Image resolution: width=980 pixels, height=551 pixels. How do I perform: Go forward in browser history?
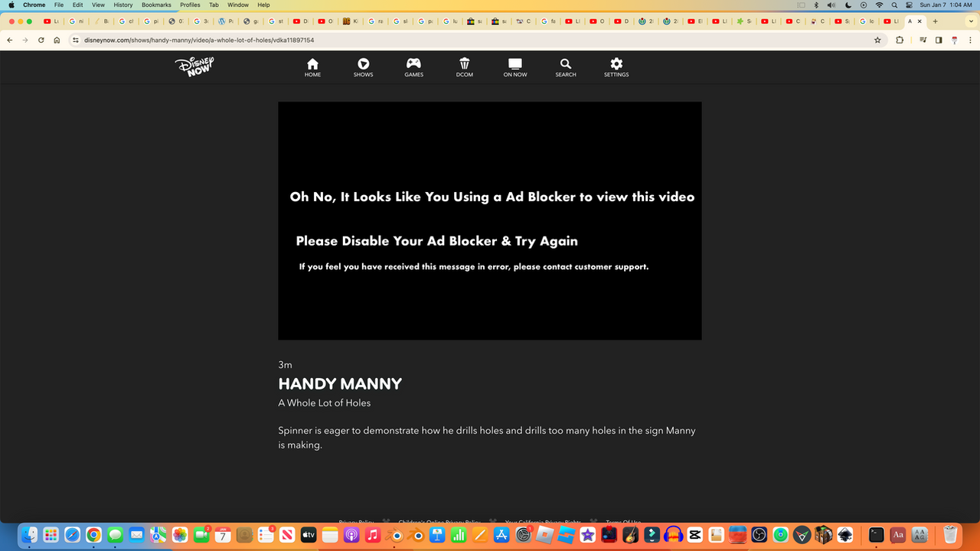24,40
